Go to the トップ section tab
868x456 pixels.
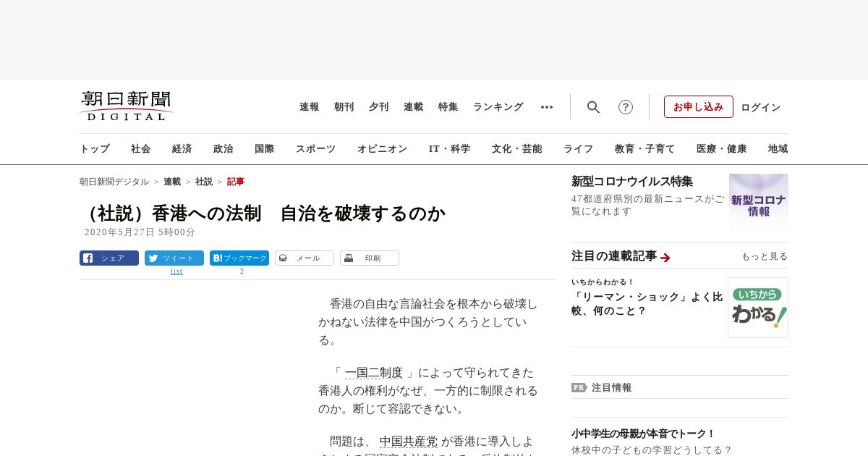pos(95,149)
